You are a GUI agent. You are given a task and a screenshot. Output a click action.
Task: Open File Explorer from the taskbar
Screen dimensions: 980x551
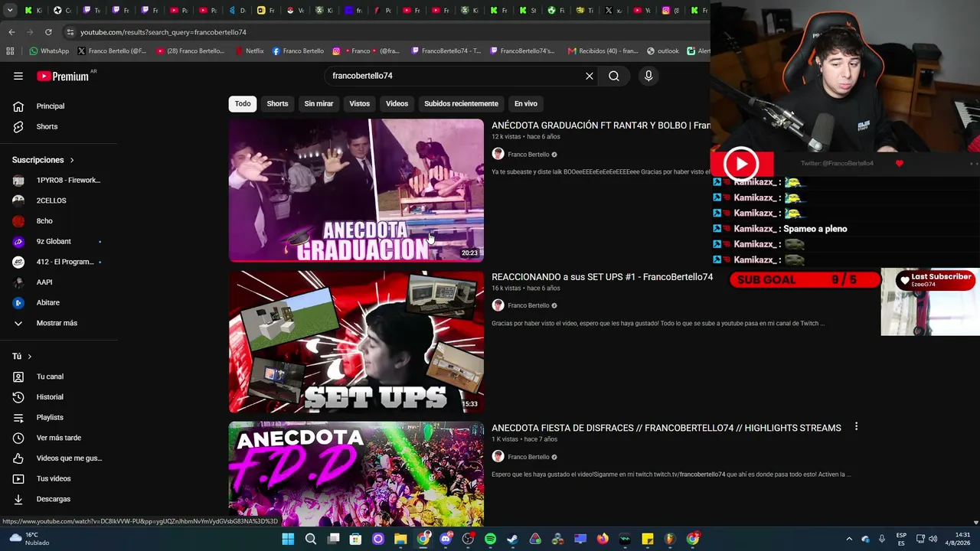[400, 539]
